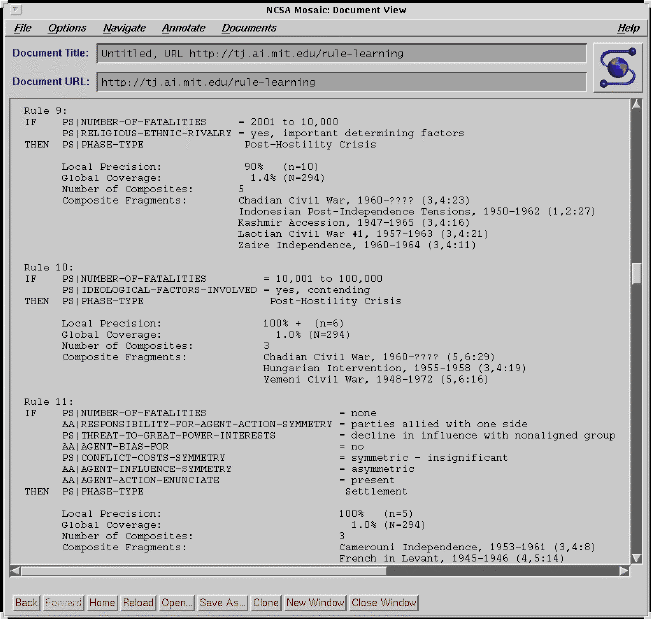Screen dimensions: 651x619
Task: Click in the Document Title field
Action: (x=340, y=53)
